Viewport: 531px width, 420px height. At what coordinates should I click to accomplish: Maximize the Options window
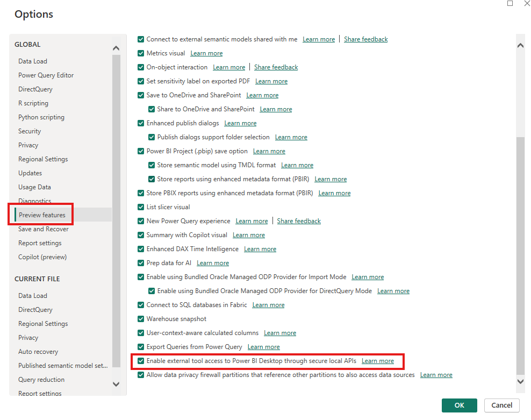(x=510, y=3)
